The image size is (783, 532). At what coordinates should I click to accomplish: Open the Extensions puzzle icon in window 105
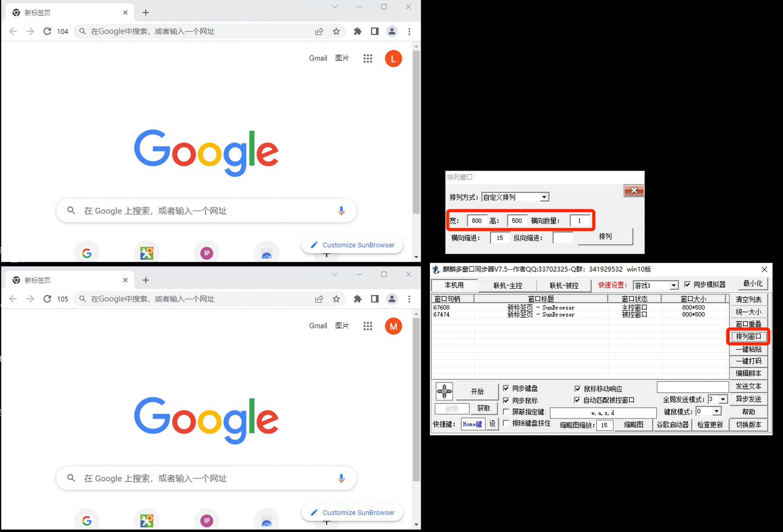(x=357, y=299)
